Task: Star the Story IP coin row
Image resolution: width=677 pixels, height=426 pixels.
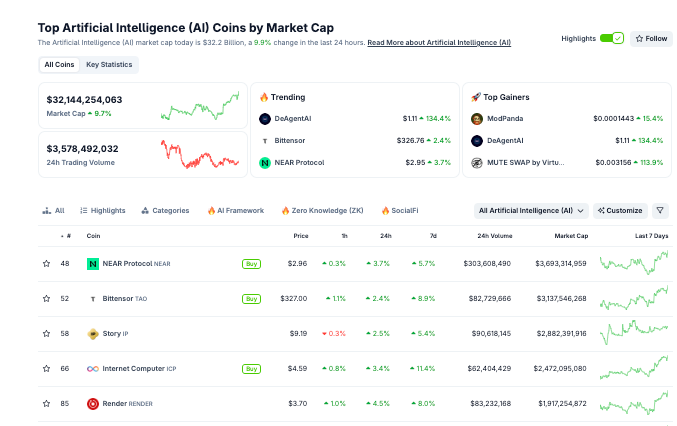Action: (46, 334)
